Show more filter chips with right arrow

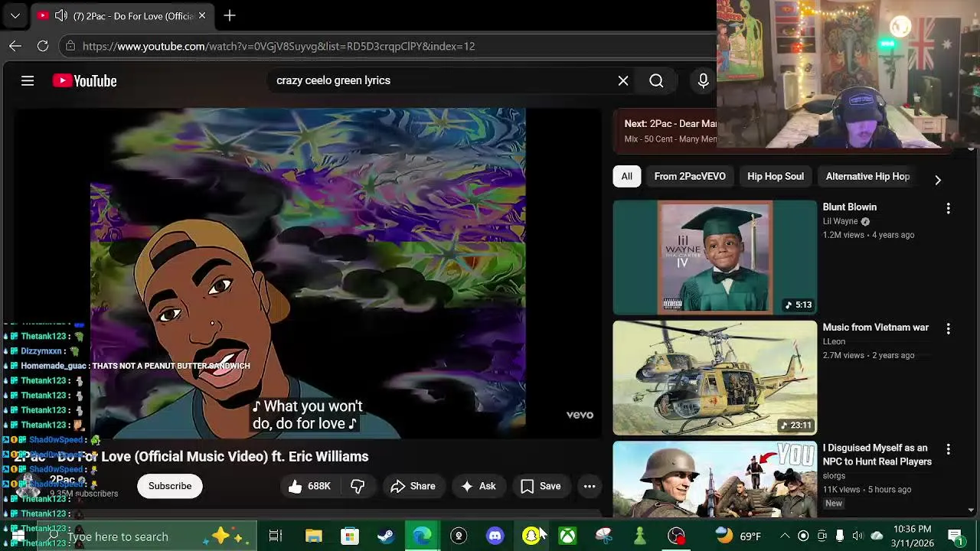point(938,180)
